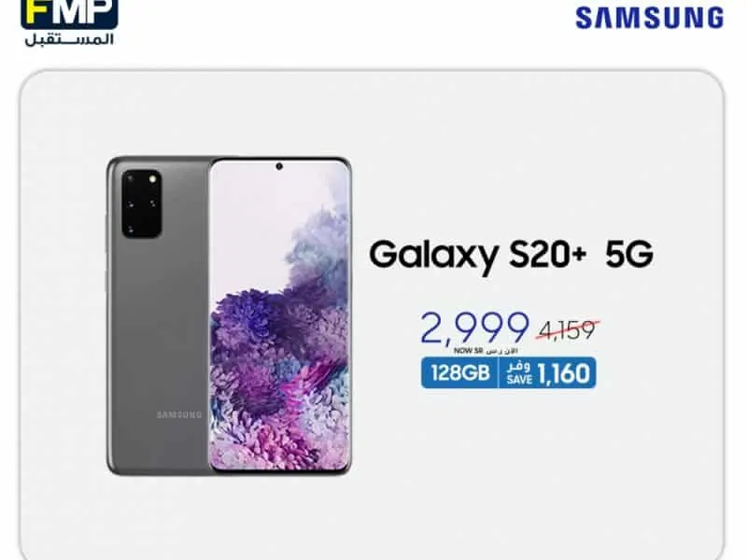
Task: Tap the front punch-hole selfie camera
Action: (x=279, y=166)
